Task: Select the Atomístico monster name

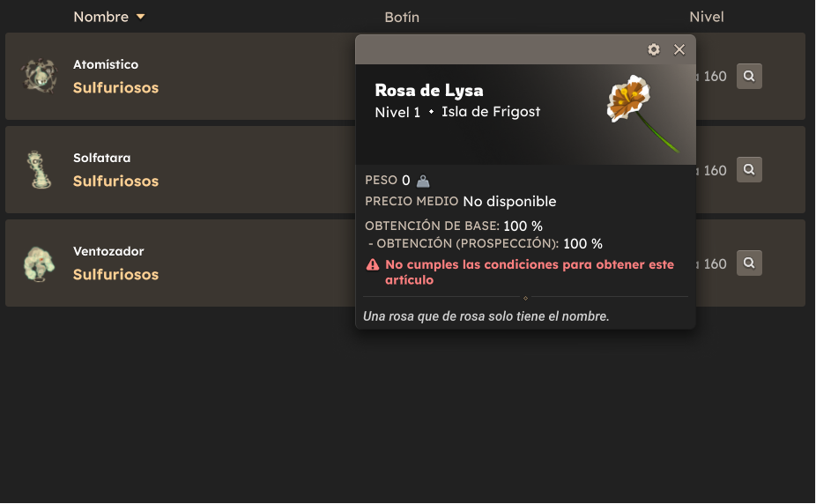Action: tap(106, 64)
